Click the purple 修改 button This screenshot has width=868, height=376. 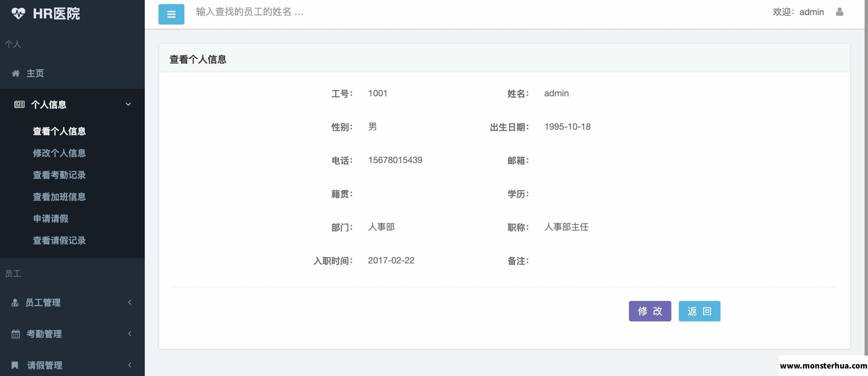[x=650, y=311]
